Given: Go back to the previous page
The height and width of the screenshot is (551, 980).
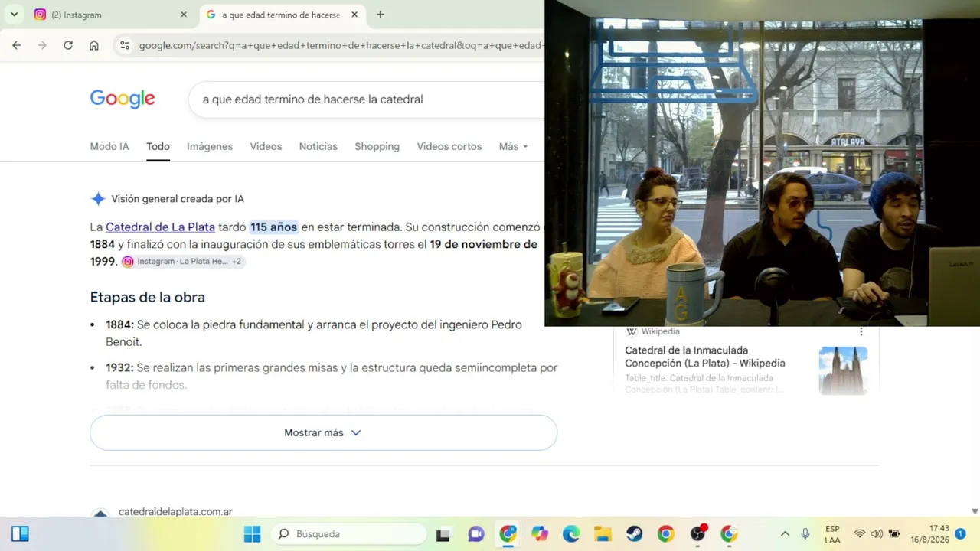Looking at the screenshot, I should point(17,45).
